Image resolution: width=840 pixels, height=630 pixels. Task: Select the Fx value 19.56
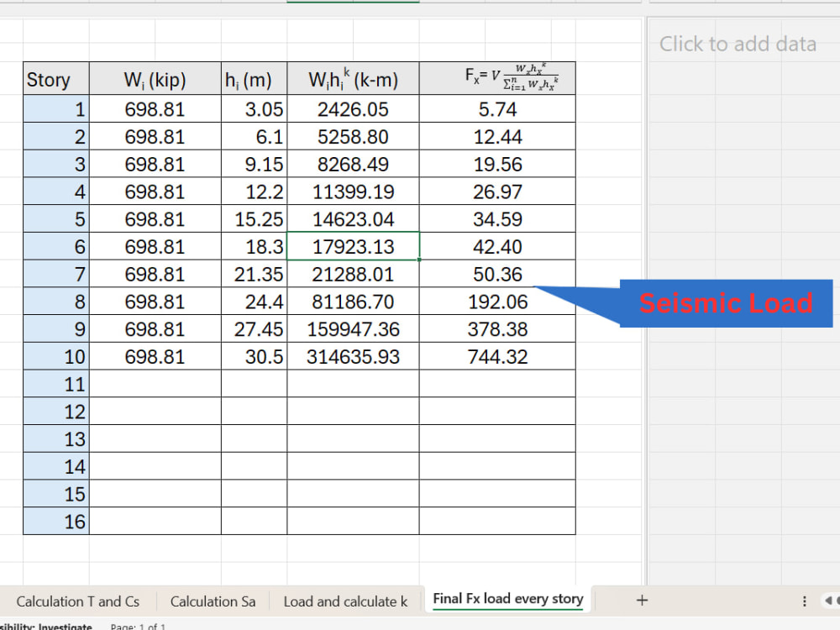coord(497,164)
